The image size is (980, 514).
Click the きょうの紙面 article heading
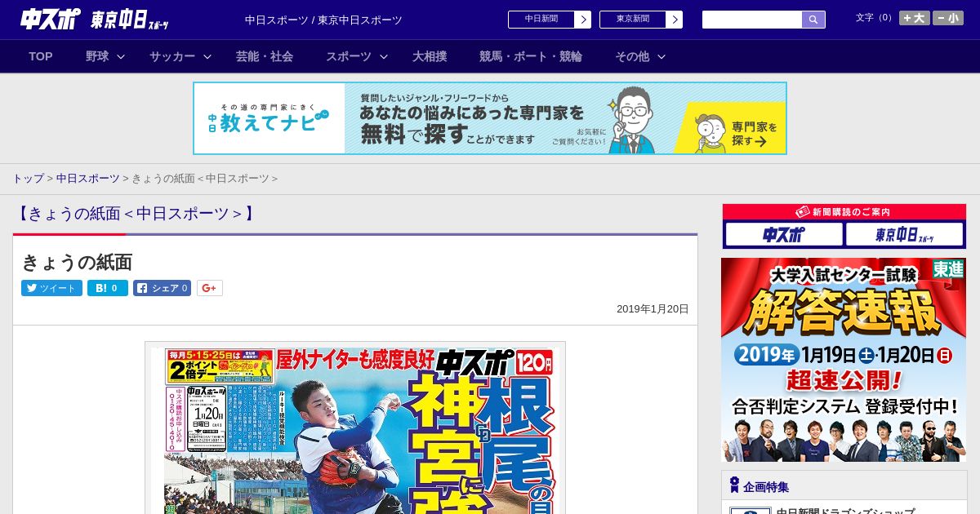coord(77,262)
